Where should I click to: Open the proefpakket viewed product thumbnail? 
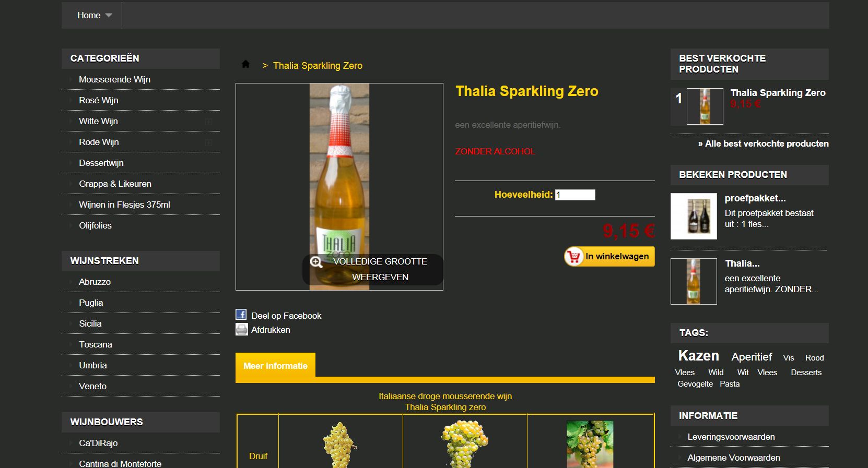(x=694, y=216)
